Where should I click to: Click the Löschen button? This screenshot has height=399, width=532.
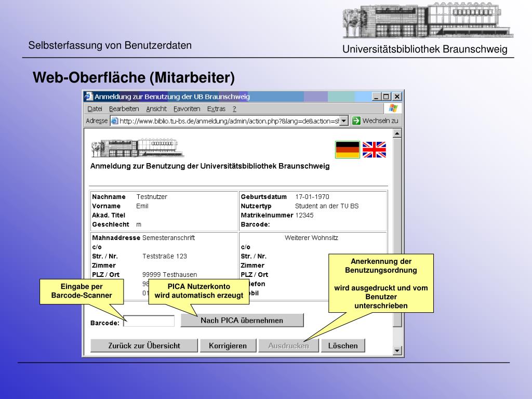click(343, 345)
